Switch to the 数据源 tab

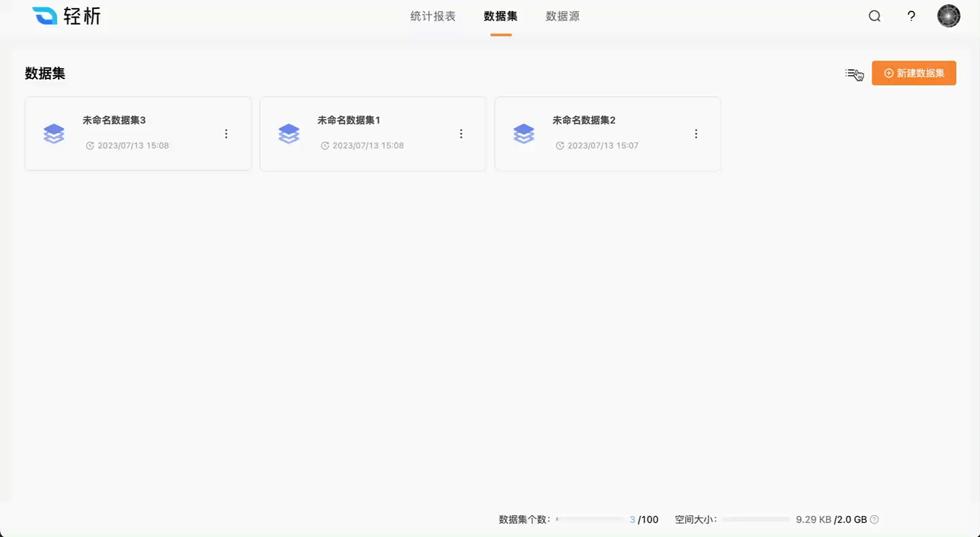562,16
